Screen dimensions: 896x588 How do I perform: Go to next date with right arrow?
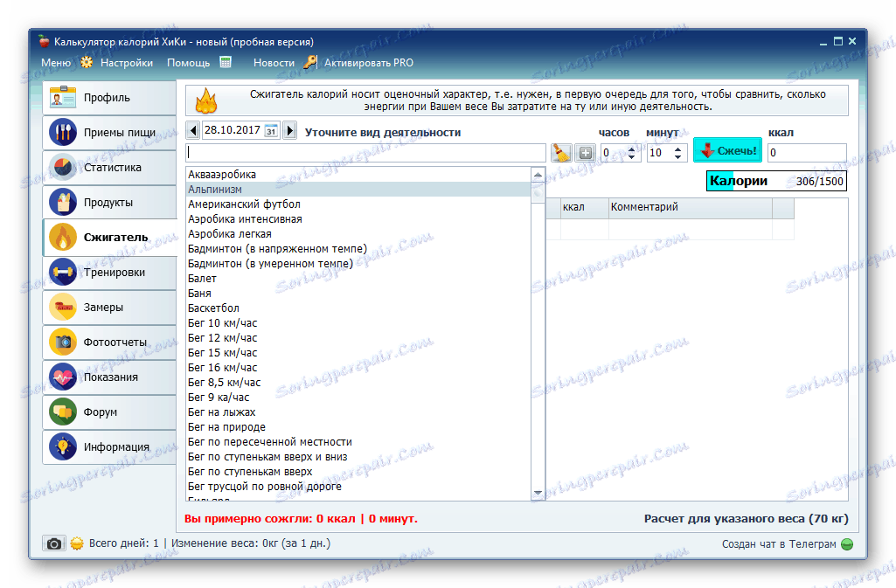[289, 131]
